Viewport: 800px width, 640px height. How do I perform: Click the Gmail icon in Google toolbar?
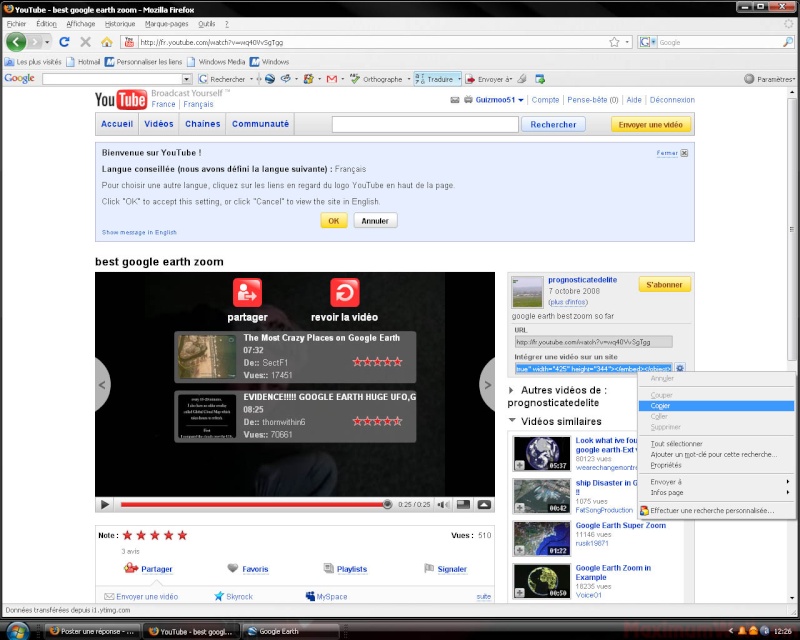pos(332,79)
